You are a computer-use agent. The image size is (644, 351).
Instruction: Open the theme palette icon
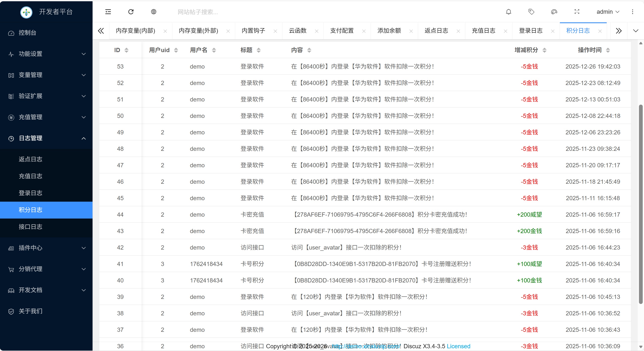[554, 12]
